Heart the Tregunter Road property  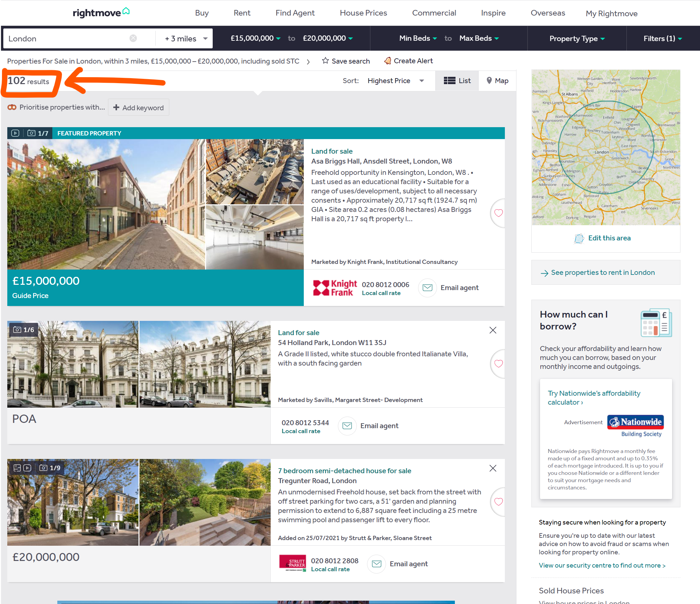click(498, 502)
